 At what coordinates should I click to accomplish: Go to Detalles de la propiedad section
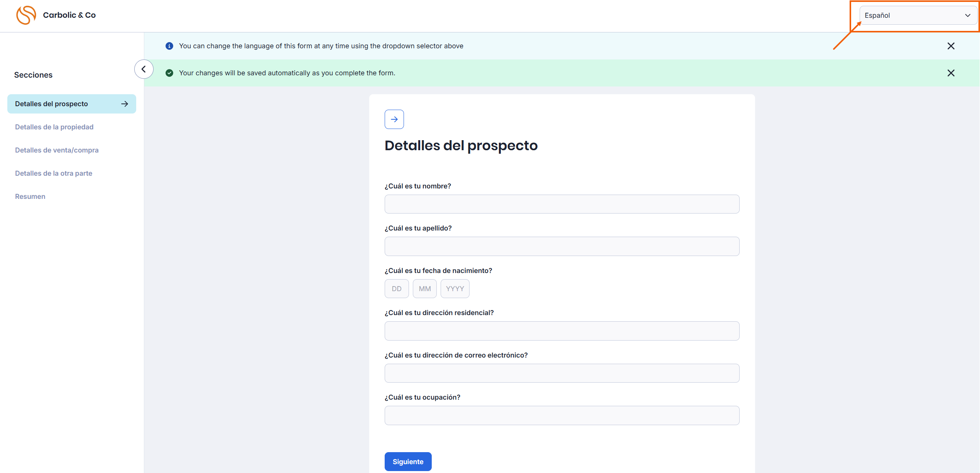coord(54,127)
